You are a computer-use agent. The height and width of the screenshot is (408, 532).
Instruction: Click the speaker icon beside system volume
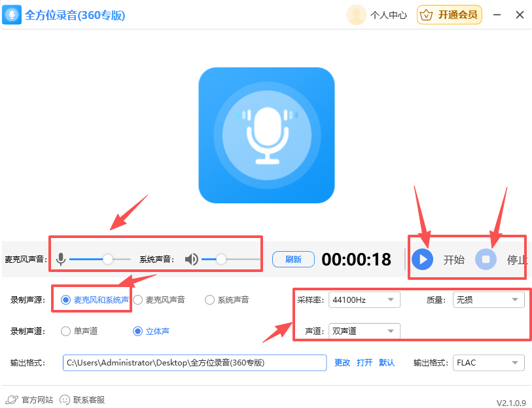pyautogui.click(x=190, y=259)
